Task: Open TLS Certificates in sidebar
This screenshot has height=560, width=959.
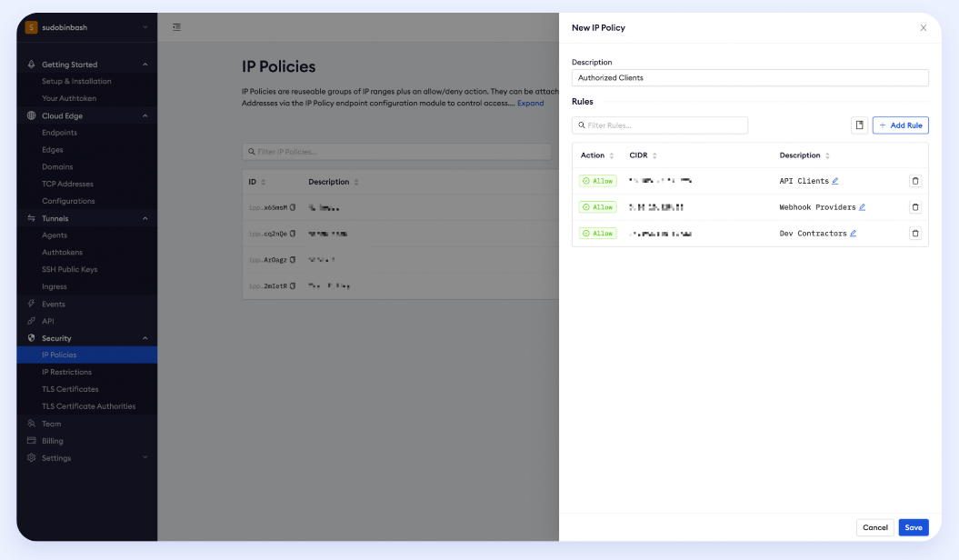Action: point(70,389)
